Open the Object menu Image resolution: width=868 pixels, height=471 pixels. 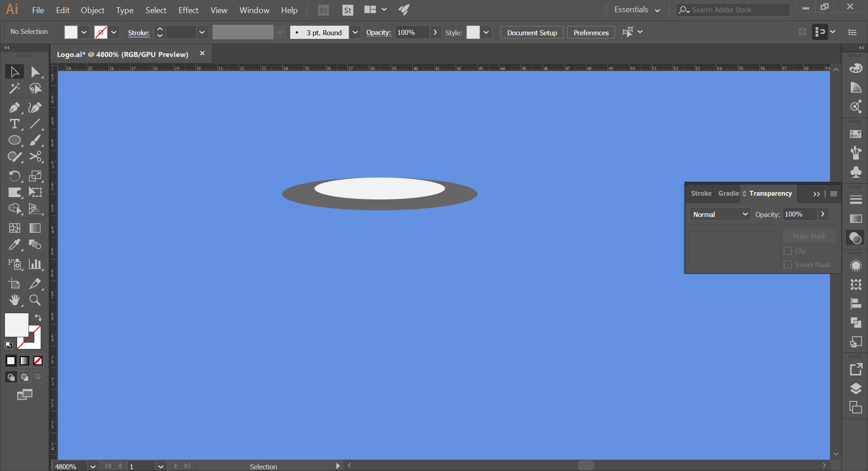[93, 10]
